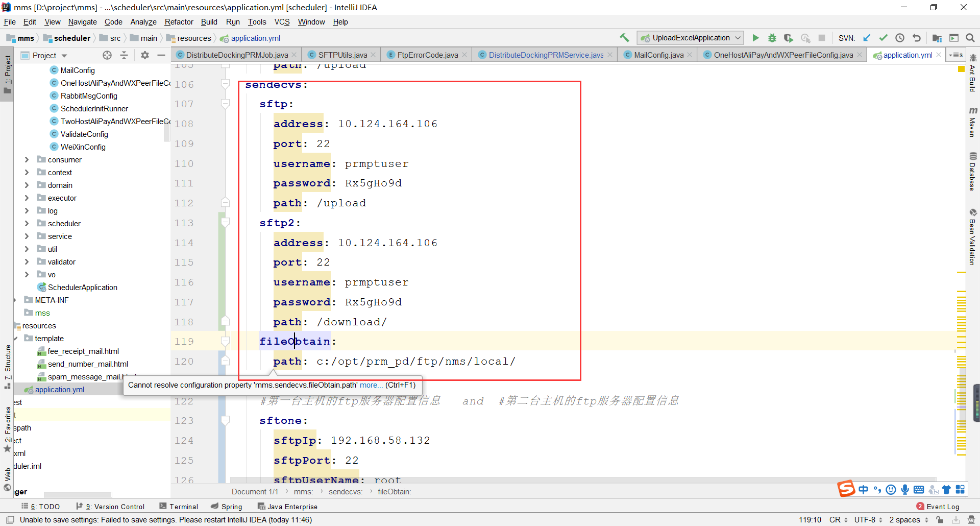Expand the scheduler folder in the project tree
Viewport: 980px width, 526px height.
point(27,224)
